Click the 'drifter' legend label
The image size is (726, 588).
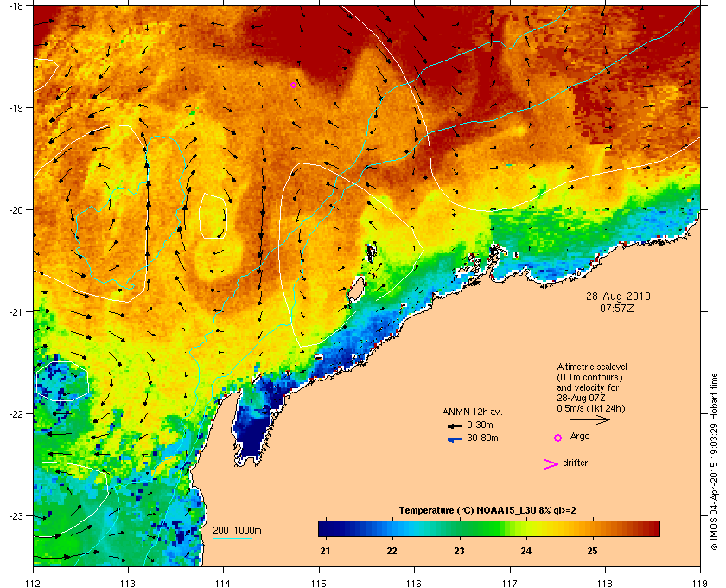click(576, 463)
